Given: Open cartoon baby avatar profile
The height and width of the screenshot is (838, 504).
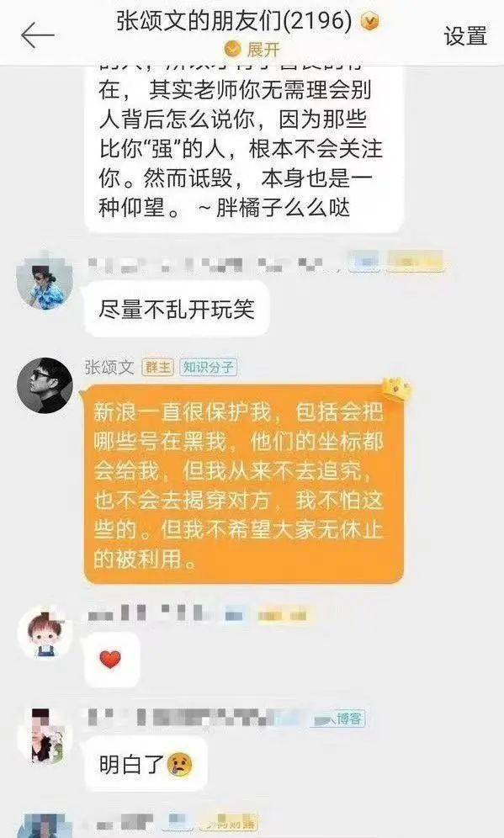Looking at the screenshot, I should [x=45, y=634].
